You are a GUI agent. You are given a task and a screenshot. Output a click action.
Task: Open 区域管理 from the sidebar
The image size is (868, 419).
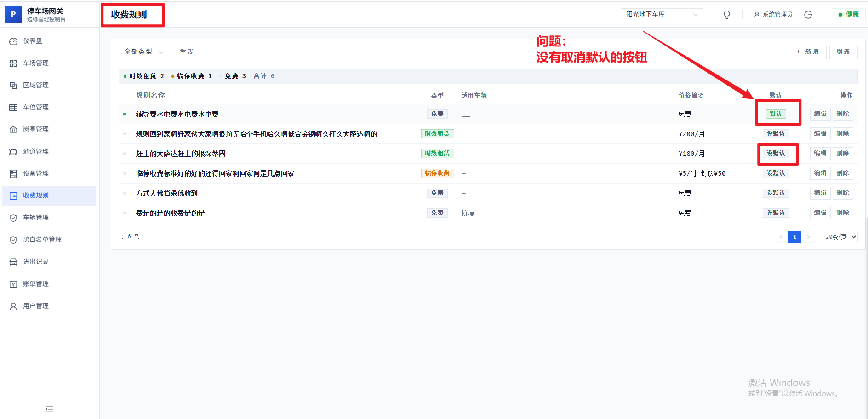[x=13, y=85]
